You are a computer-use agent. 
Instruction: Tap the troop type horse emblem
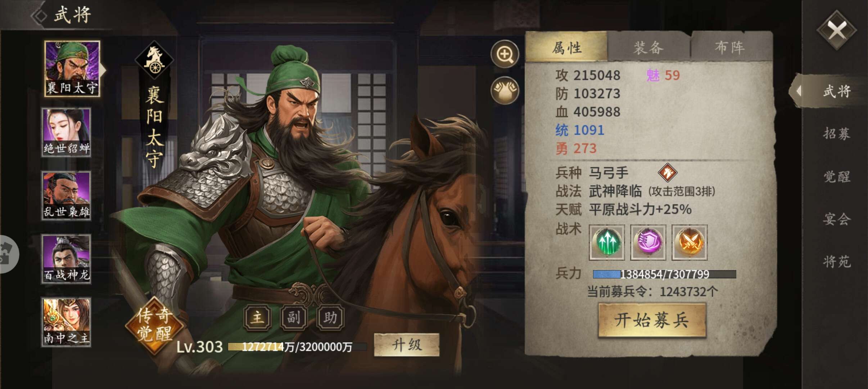668,173
